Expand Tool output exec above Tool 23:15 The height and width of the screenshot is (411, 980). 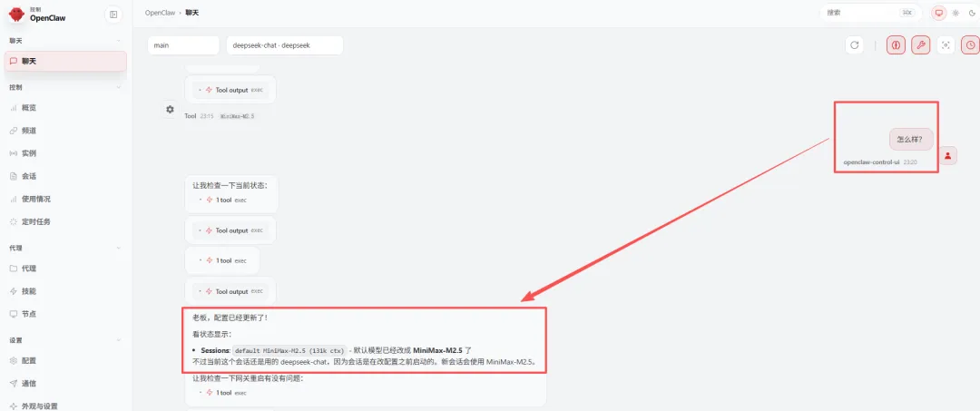tap(230, 90)
